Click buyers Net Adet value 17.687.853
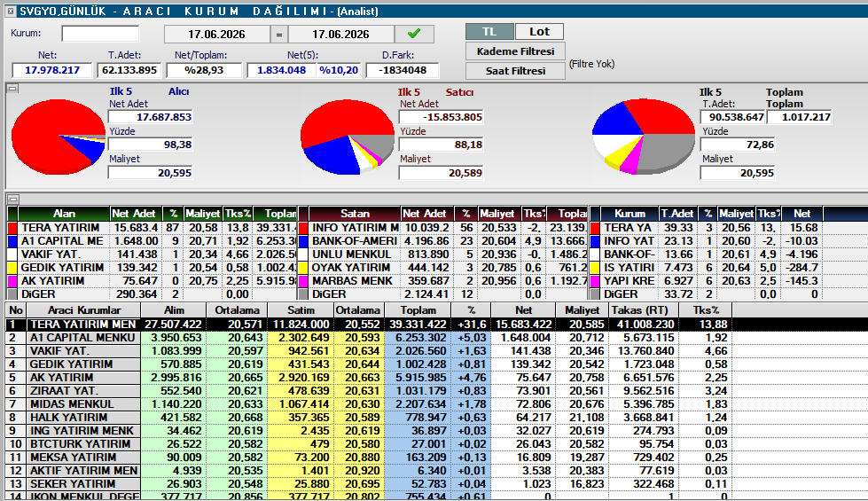Image resolution: width=868 pixels, height=501 pixels. click(151, 117)
